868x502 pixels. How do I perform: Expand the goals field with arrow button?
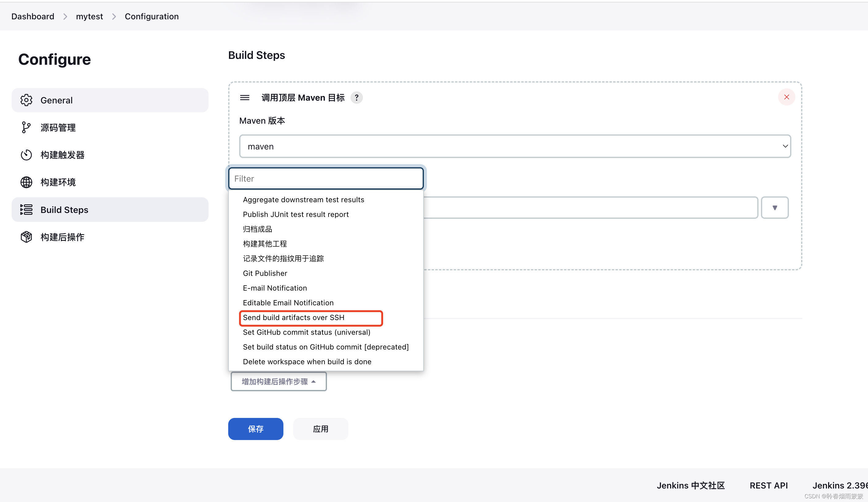(x=775, y=207)
